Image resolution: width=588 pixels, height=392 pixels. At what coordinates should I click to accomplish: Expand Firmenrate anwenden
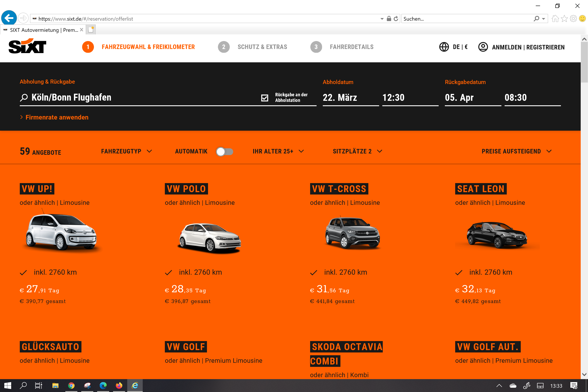coord(54,117)
